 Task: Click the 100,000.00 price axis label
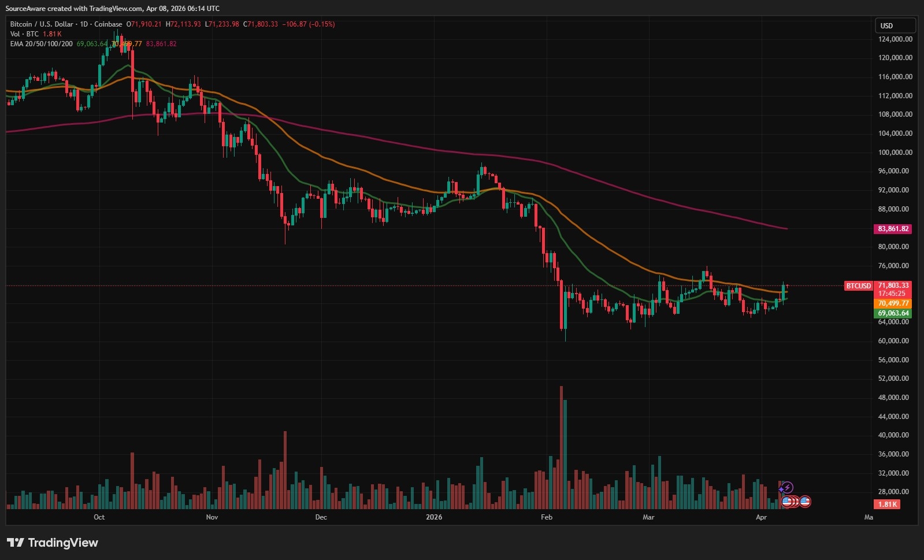pyautogui.click(x=895, y=153)
